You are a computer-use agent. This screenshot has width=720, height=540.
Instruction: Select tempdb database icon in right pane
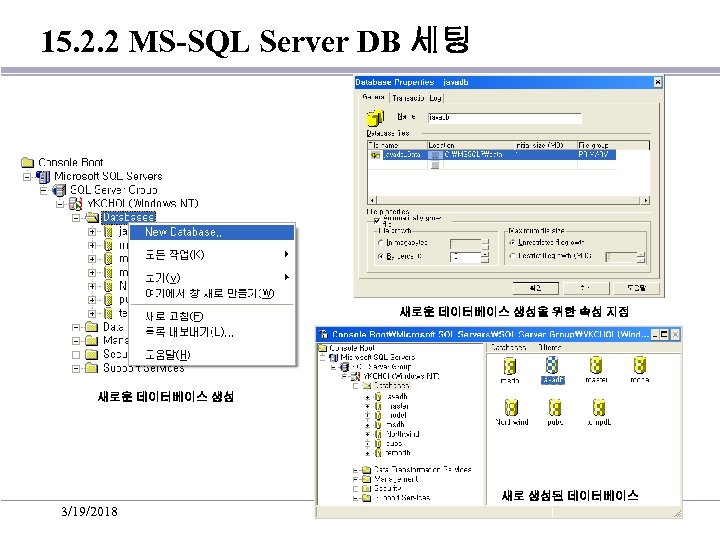pos(599,407)
